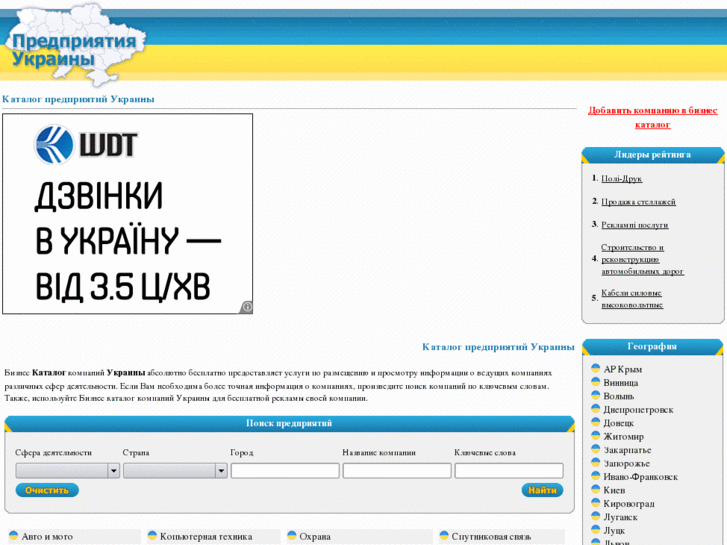This screenshot has width=727, height=545.
Task: Click the Найти search button
Action: (x=542, y=490)
